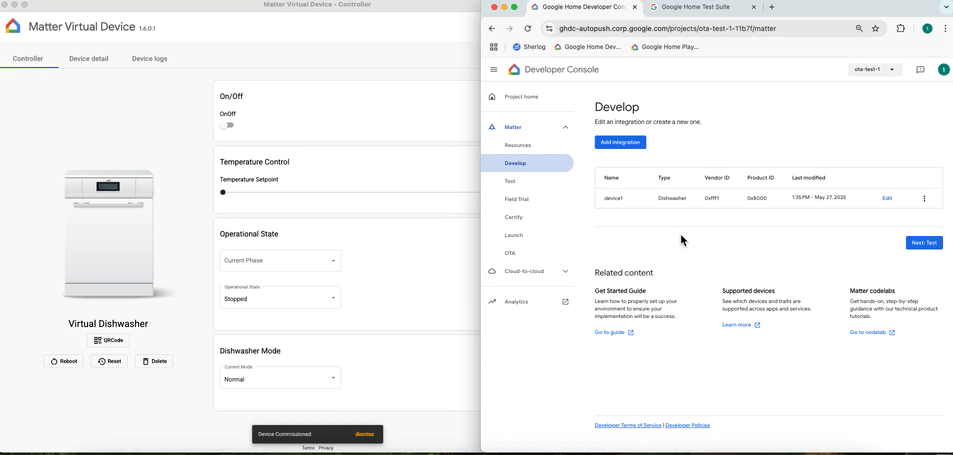Click the hamburger menu icon in Developer Console
The image size is (953, 455).
[493, 70]
